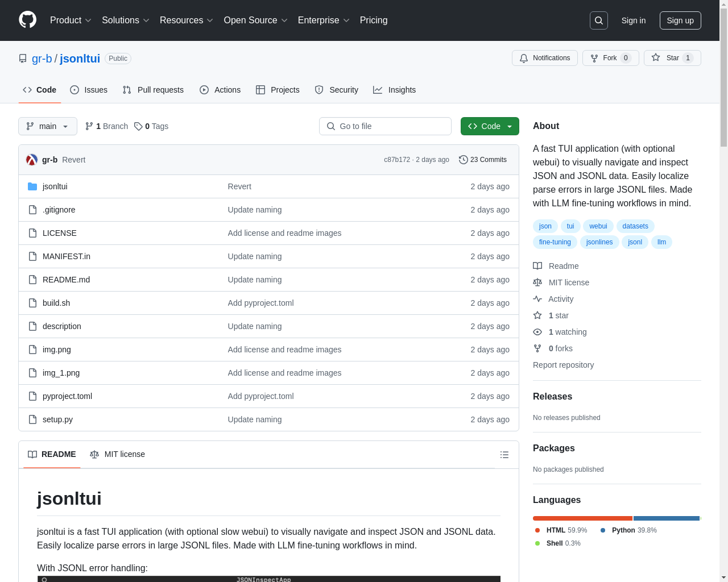Screen dimensions: 728x582
Task: Switch to the Projects tab
Action: (278, 90)
